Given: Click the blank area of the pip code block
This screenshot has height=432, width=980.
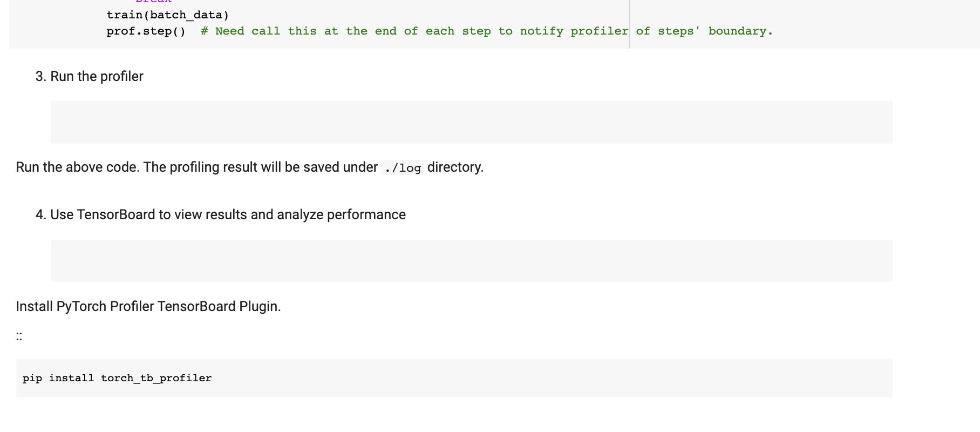Looking at the screenshot, I should point(540,378).
